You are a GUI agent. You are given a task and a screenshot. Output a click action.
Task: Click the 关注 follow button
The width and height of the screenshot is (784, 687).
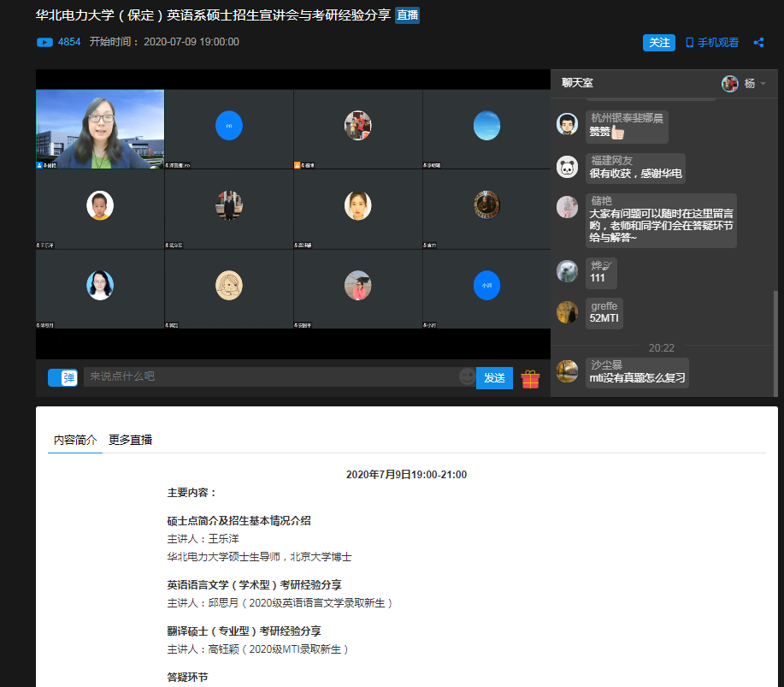coord(658,43)
